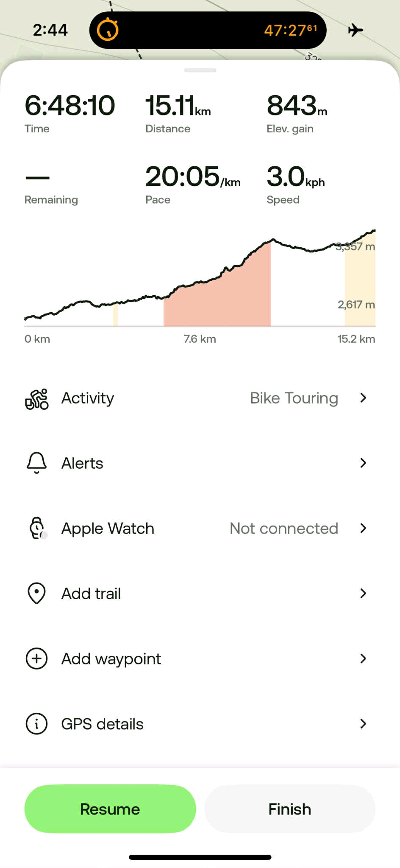Expand the Activity row chevron

click(363, 398)
